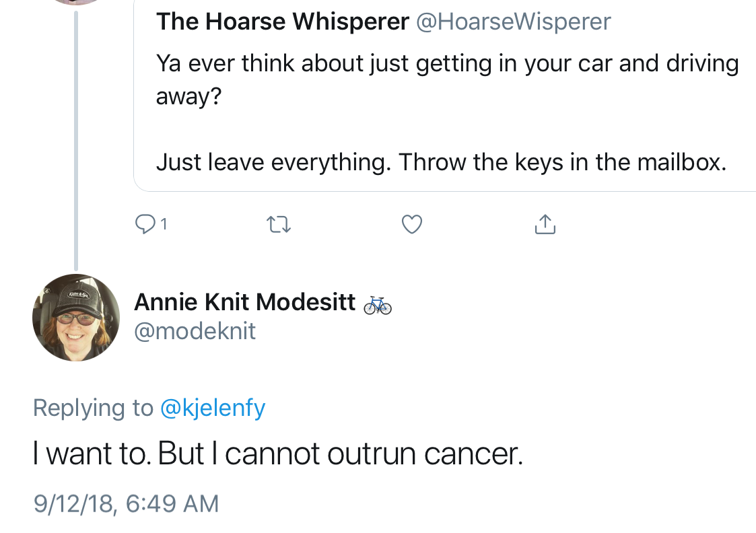Retweet the quoted tweet reply
Image resolution: width=756 pixels, height=533 pixels.
pyautogui.click(x=279, y=225)
